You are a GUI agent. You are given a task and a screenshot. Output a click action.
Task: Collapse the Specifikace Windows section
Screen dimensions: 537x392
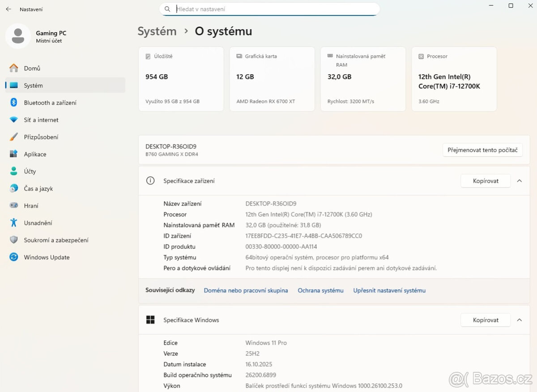tap(520, 320)
